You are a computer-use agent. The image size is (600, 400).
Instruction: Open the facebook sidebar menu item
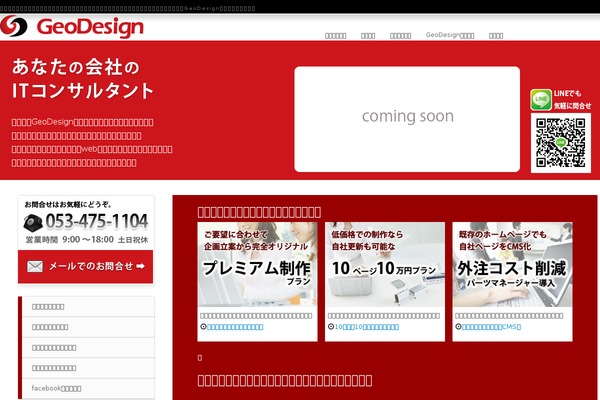88,388
